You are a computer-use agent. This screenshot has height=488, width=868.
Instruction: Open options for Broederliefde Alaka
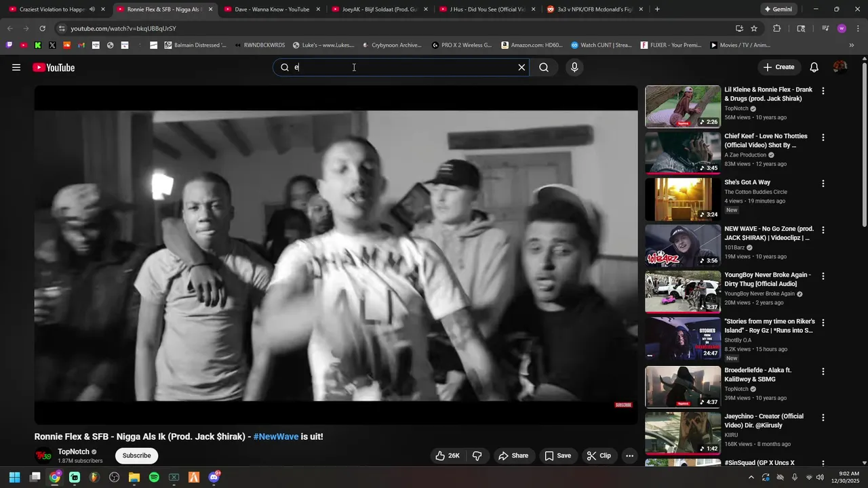823,371
